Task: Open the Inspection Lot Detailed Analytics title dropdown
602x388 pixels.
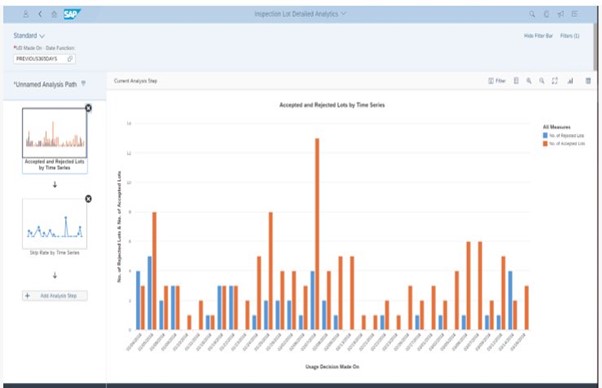Action: pos(300,14)
